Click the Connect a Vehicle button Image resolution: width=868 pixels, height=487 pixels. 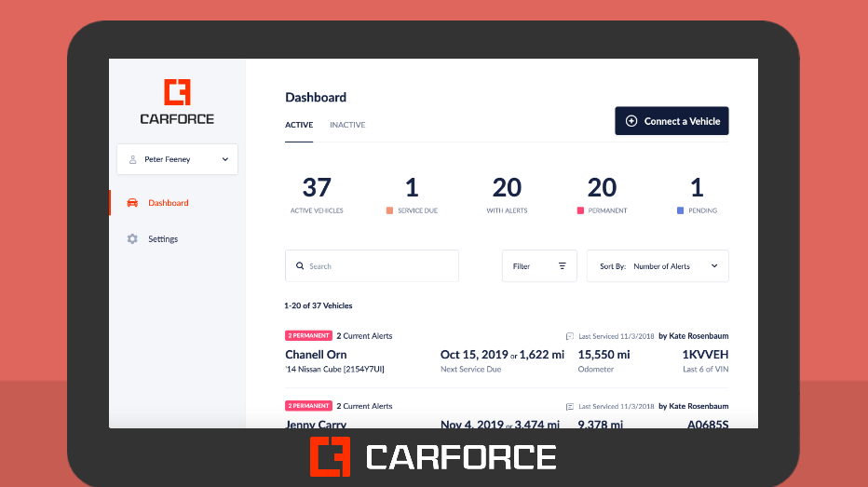point(671,121)
